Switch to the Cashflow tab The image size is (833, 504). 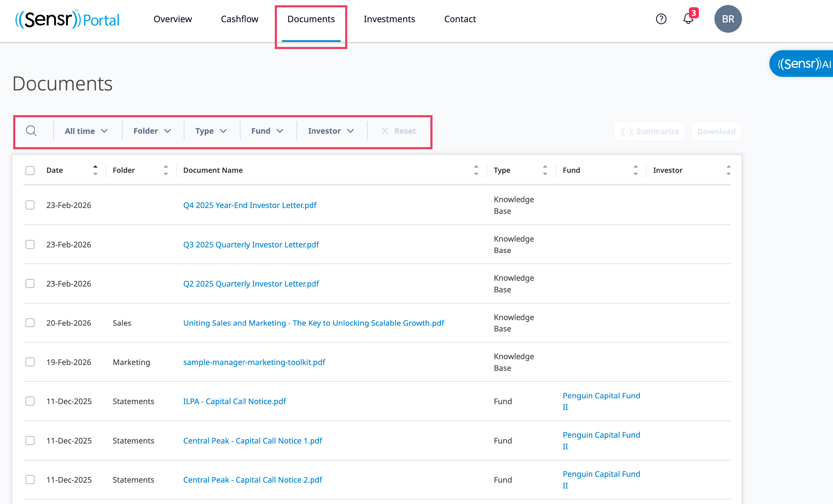point(239,19)
